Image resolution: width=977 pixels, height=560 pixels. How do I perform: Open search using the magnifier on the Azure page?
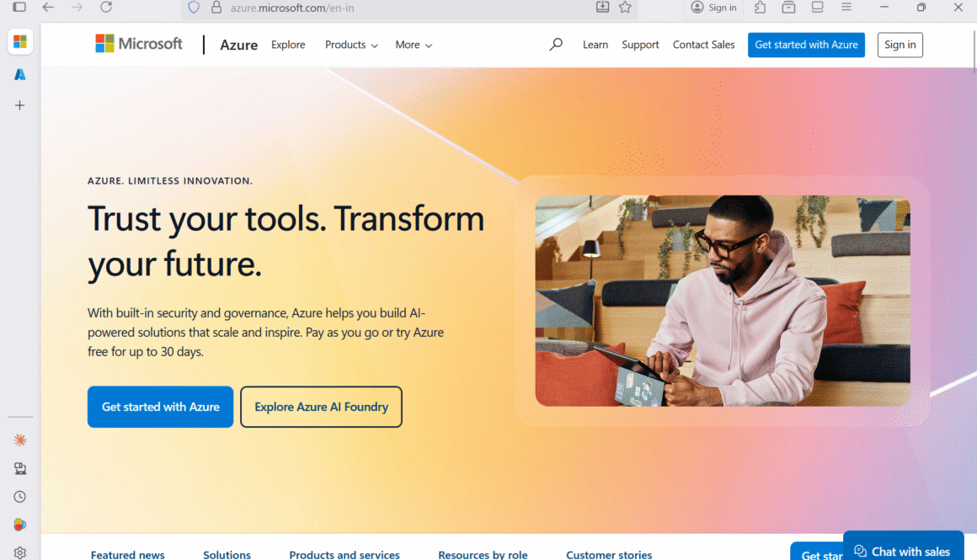(x=556, y=44)
